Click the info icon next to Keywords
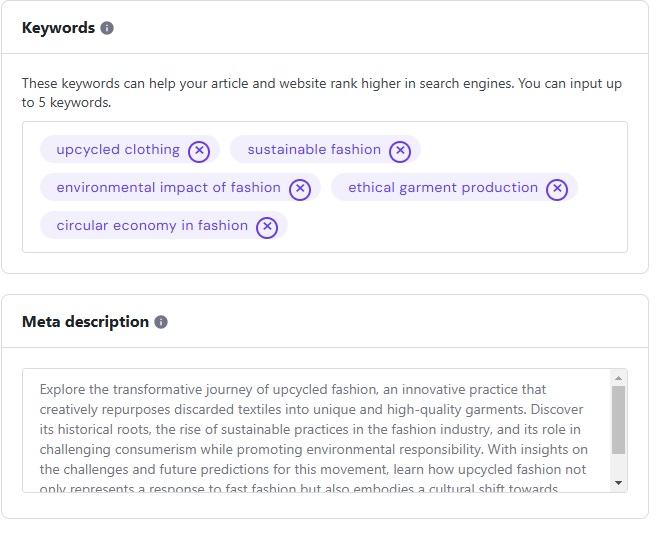The image size is (670, 543). [107, 28]
